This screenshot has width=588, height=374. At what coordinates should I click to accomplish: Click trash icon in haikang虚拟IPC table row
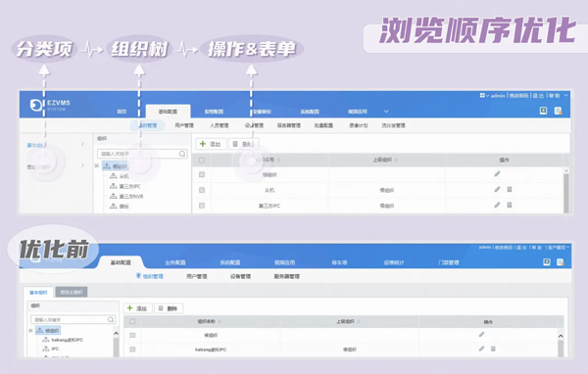493,349
